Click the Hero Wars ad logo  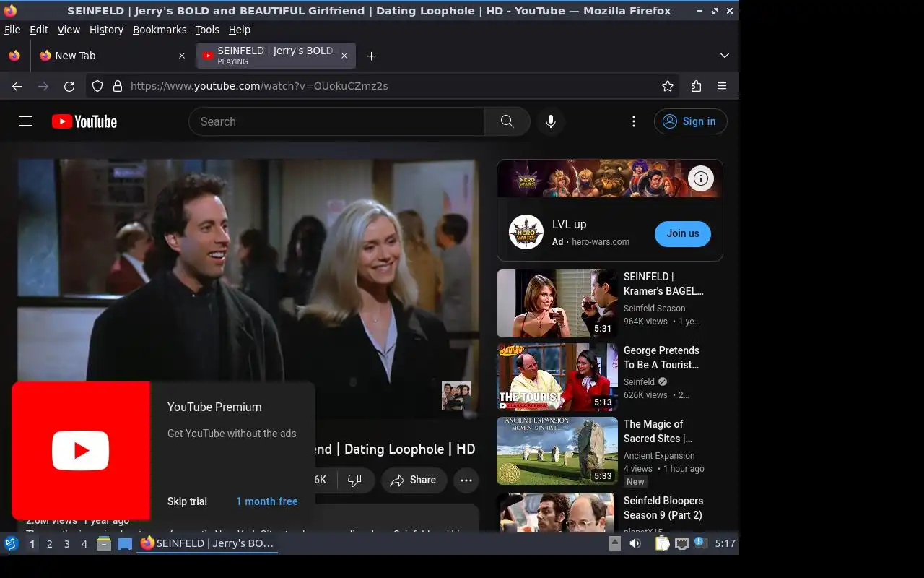(x=526, y=233)
